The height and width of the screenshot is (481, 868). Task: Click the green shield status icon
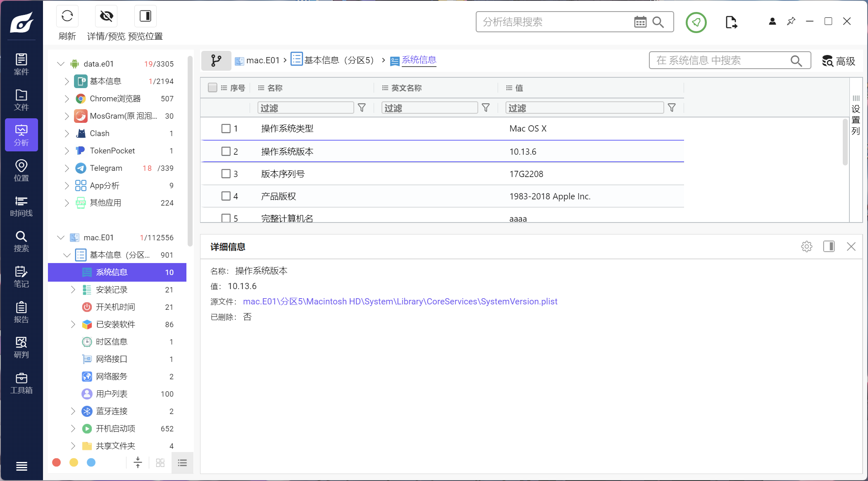click(696, 22)
